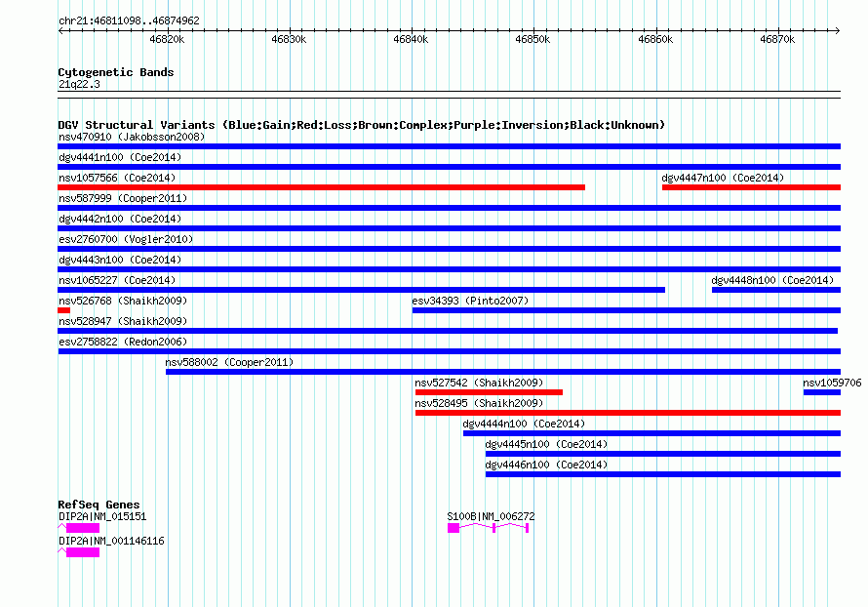Select the magenta DIP2A NM_015151 exon block

(x=83, y=528)
